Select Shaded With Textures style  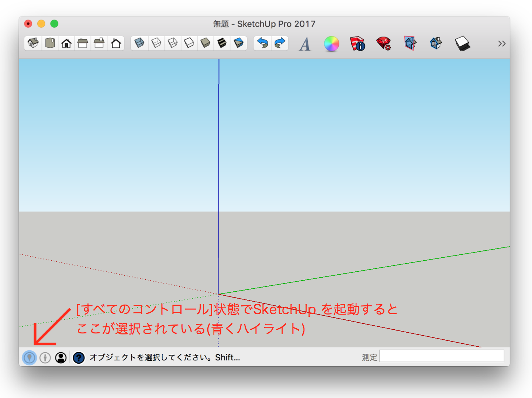coord(222,43)
